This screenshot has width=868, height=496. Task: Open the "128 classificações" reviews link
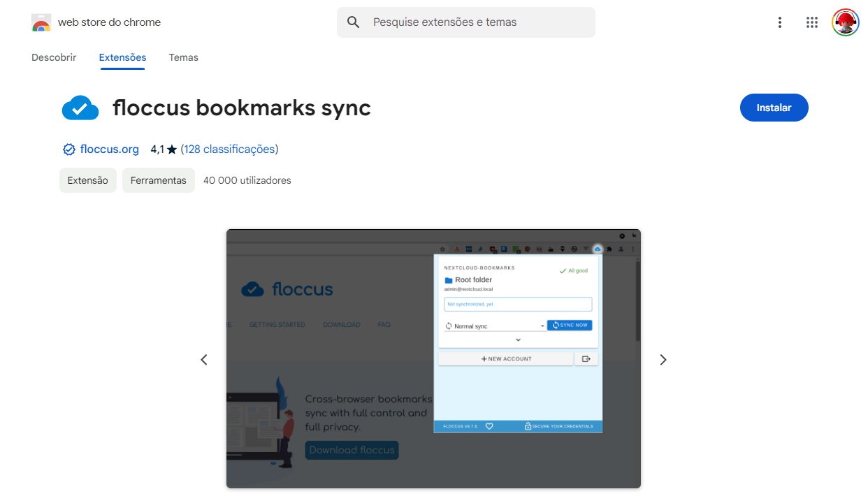tap(229, 149)
